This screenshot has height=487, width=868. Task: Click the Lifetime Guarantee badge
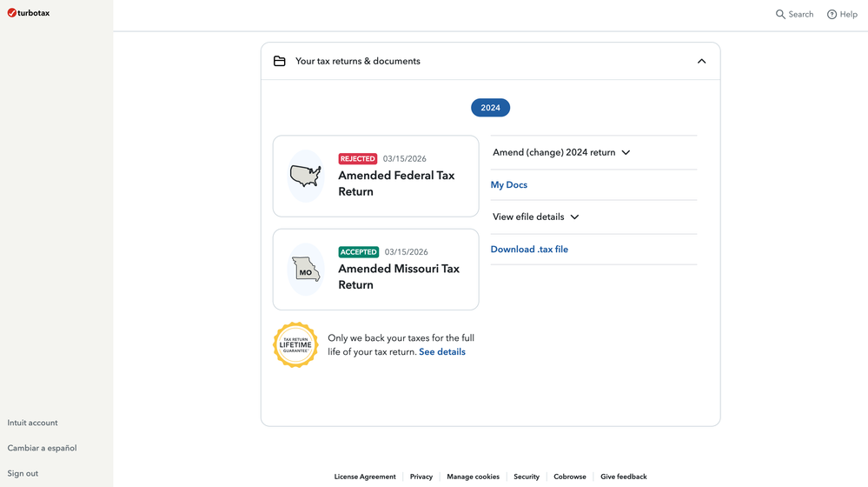tap(295, 345)
